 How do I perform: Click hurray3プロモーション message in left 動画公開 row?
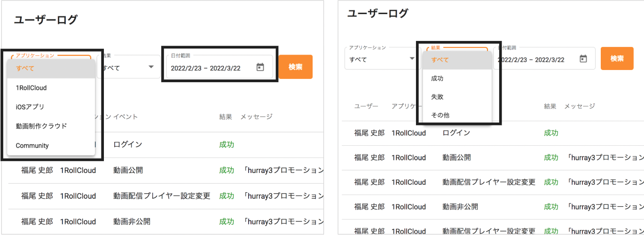point(284,170)
